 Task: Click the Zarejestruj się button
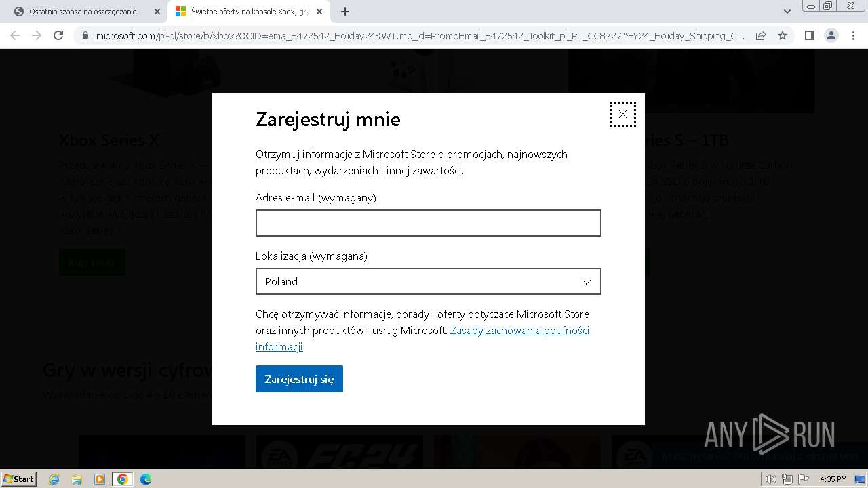[x=299, y=379]
